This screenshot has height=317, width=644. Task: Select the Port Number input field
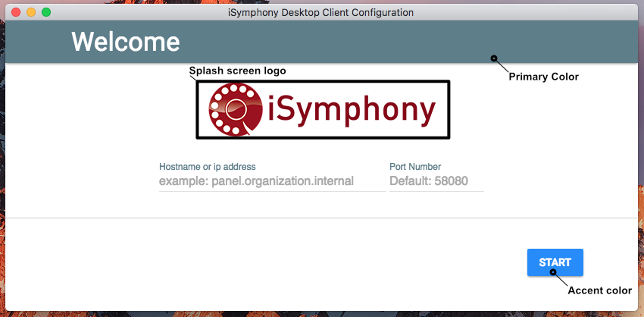point(436,181)
